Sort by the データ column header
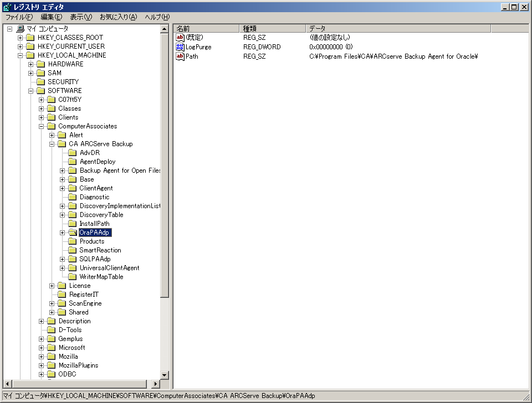The width and height of the screenshot is (532, 403). [398, 28]
